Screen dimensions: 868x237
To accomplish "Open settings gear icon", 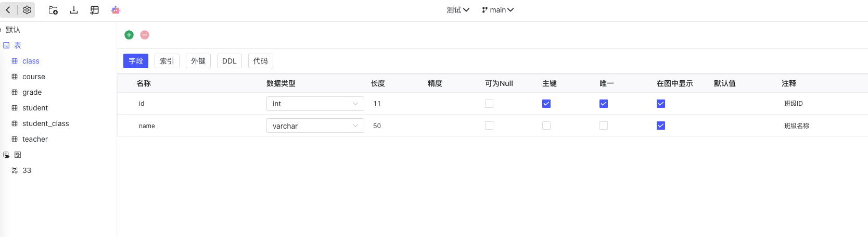I will tap(27, 10).
